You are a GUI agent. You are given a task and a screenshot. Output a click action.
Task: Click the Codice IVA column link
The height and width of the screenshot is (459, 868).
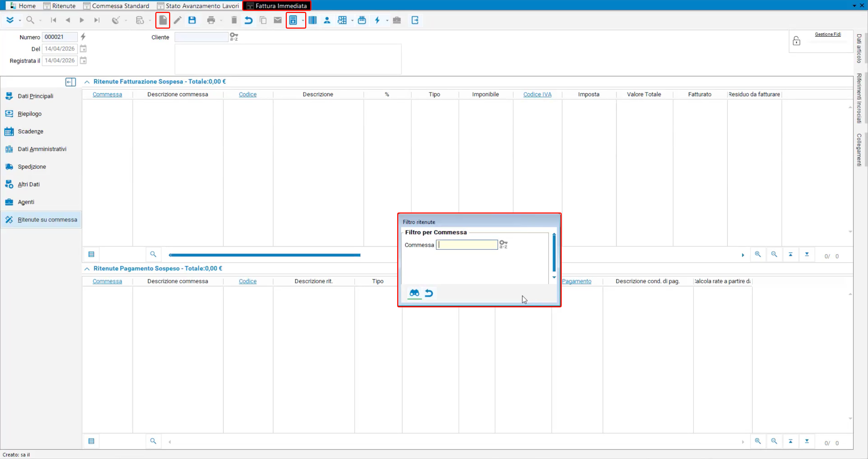[x=537, y=94]
